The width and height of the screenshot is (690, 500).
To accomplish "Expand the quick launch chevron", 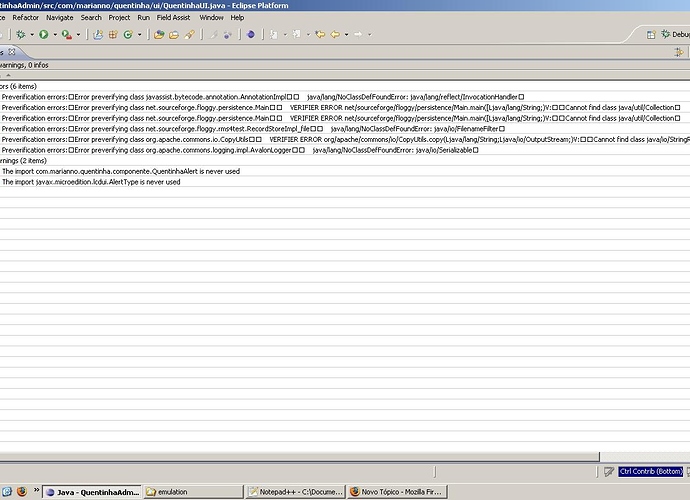I will [x=36, y=489].
